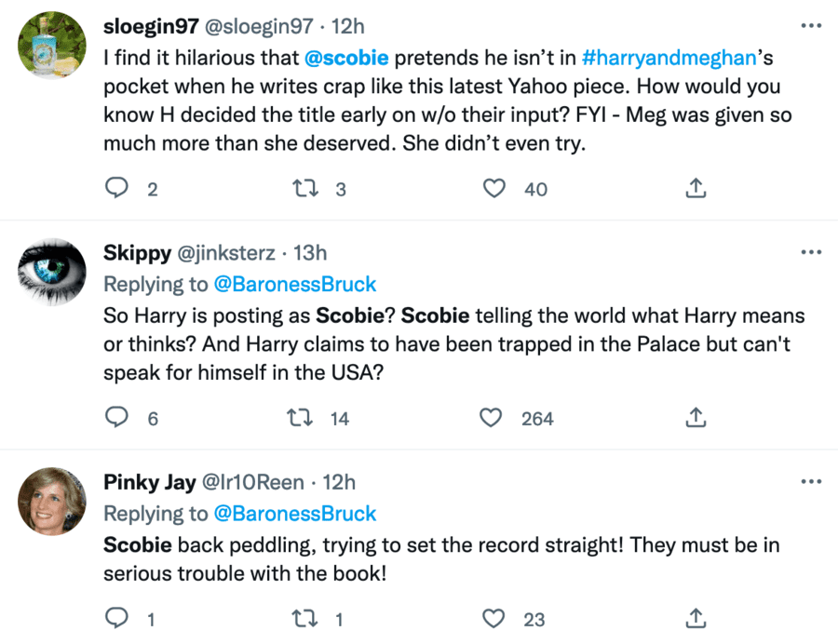Viewport: 838px width, 644px height.
Task: Open Skippy's blue eye profile picture
Action: 52,271
